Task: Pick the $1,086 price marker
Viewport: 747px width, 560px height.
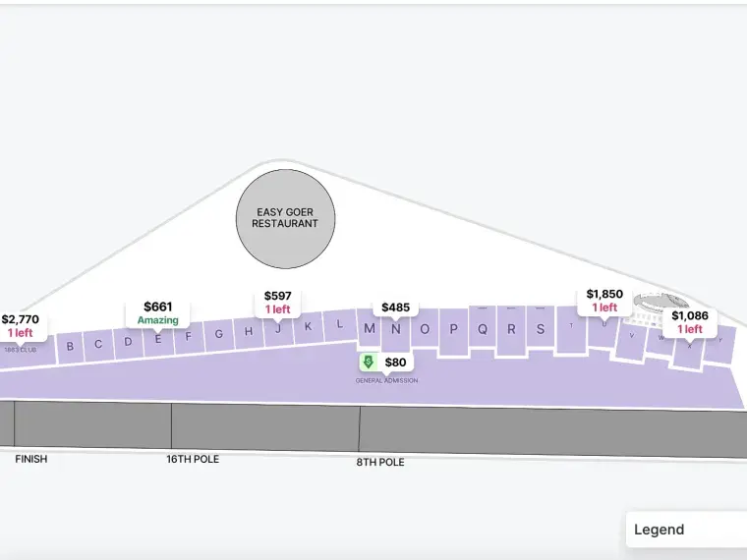Action: pos(690,322)
